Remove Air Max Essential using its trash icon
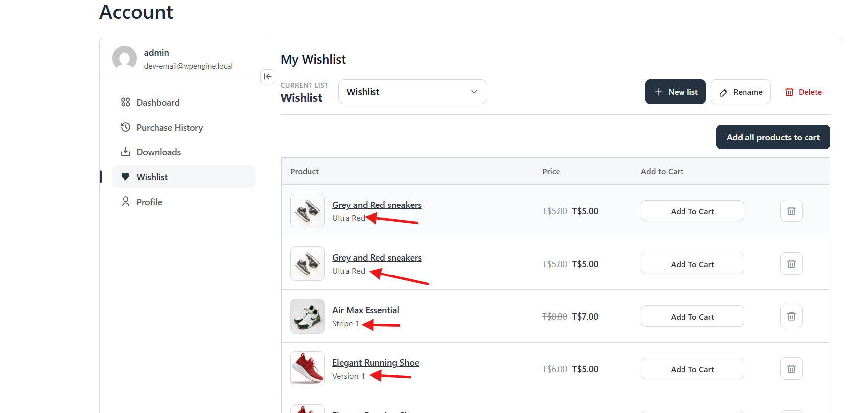 click(x=791, y=316)
